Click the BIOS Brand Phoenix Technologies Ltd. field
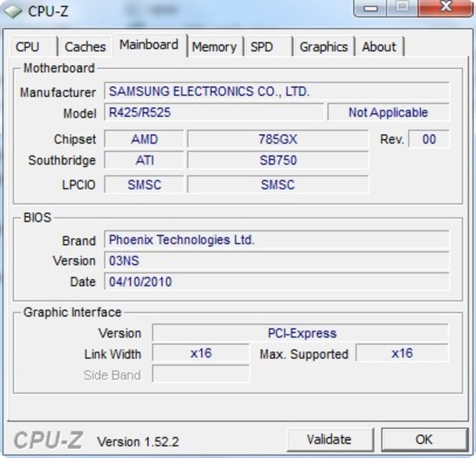The image size is (476, 458). pyautogui.click(x=277, y=240)
